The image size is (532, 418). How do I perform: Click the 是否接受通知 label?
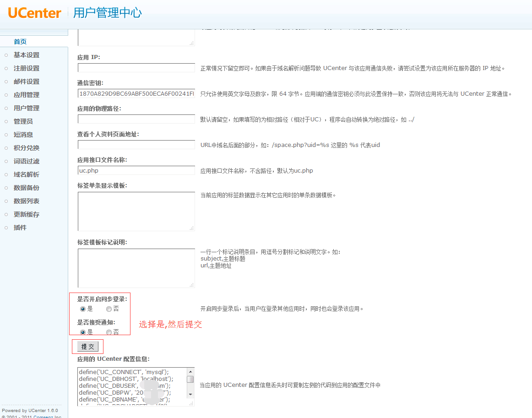[96, 322]
